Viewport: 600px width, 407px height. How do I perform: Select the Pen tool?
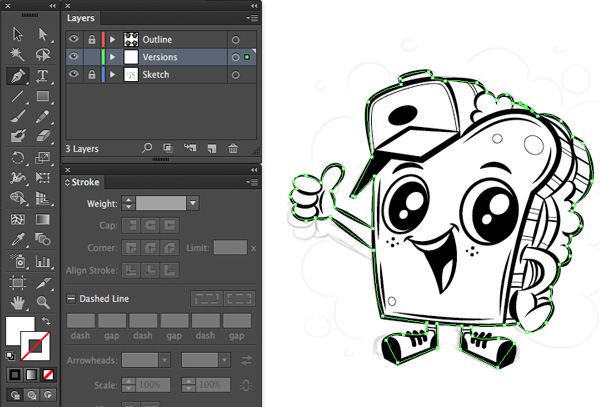(17, 76)
